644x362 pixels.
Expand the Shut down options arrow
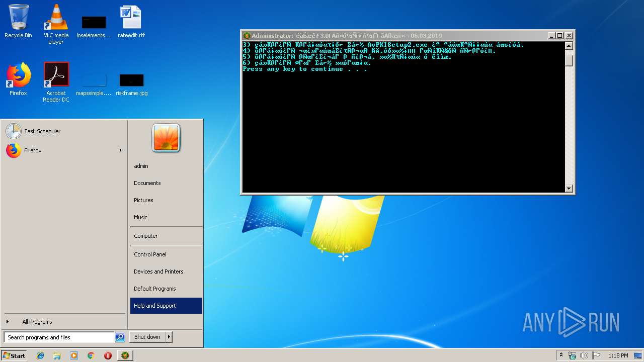[x=169, y=337]
